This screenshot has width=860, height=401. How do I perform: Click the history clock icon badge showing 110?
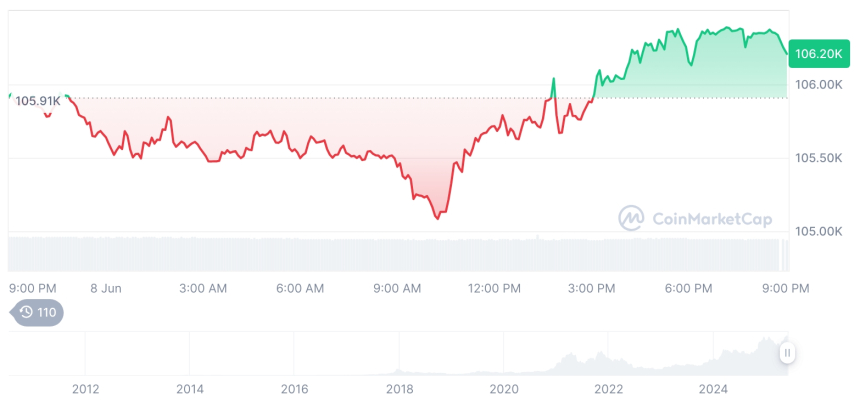37,312
